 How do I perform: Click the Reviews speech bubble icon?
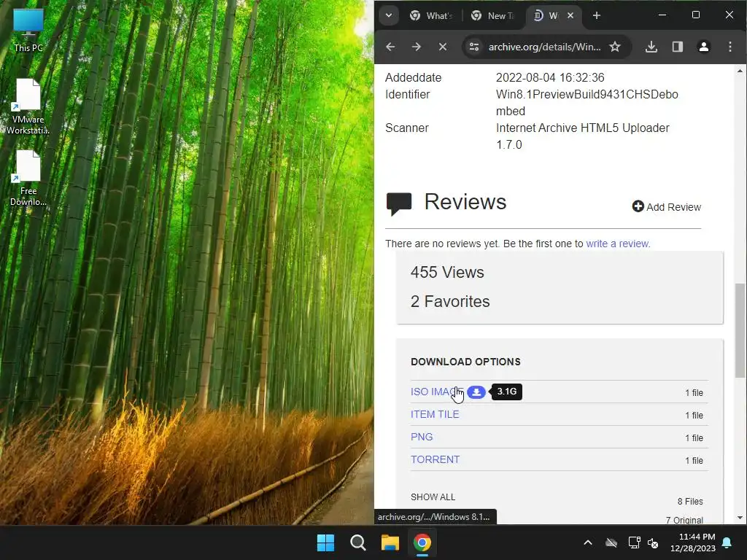coord(399,204)
